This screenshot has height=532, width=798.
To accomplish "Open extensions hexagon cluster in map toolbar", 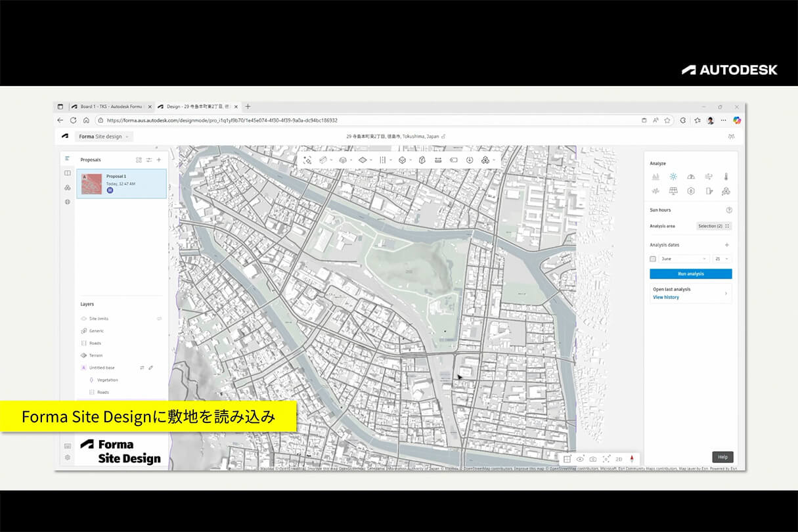I will click(485, 160).
